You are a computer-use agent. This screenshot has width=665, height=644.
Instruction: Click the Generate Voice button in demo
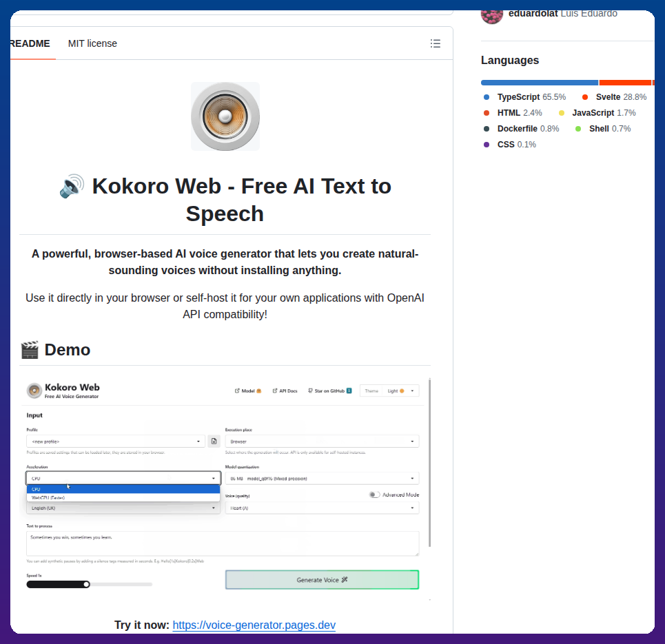[x=322, y=579]
